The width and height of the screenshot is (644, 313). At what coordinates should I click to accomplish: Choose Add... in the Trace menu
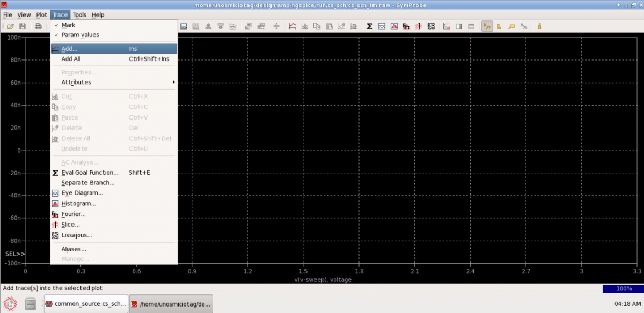(114, 49)
